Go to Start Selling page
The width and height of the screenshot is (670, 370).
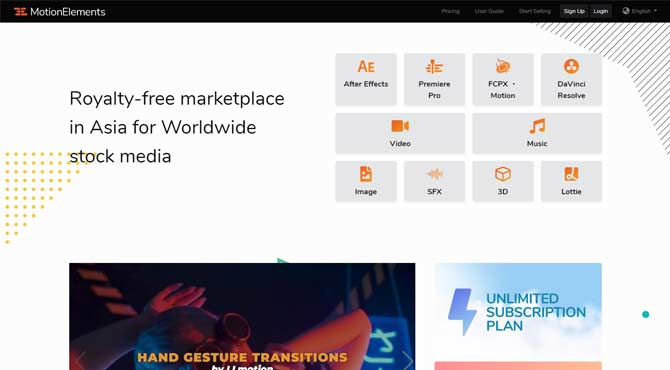pyautogui.click(x=535, y=11)
